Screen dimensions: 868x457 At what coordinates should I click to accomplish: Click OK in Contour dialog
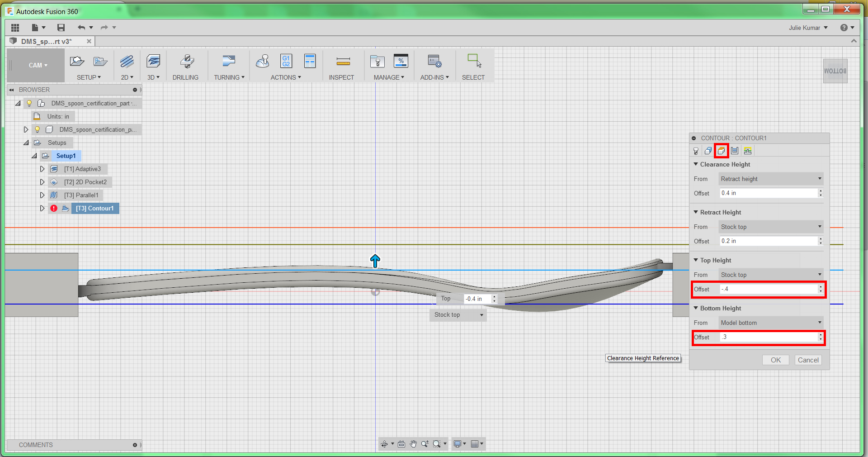coord(776,360)
